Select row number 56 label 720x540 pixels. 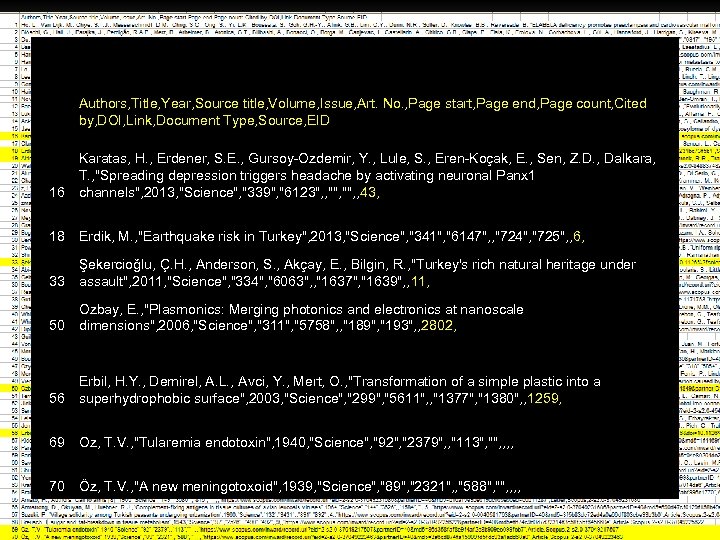coord(57,398)
